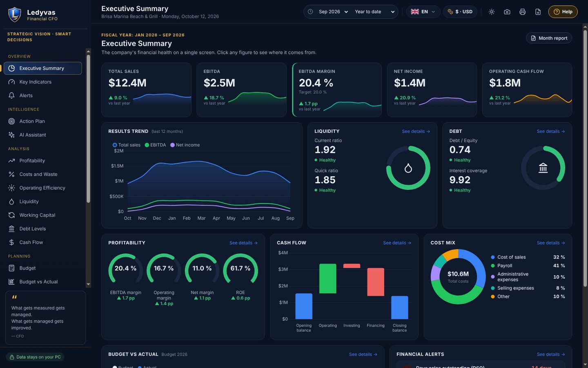Screen dimensions: 588x368
Task: Open the Budget page in sidebar
Action: coord(43,268)
